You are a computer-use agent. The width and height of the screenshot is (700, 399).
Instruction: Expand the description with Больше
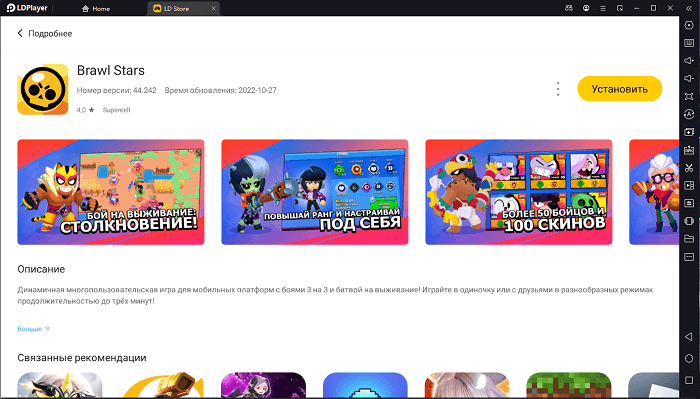(34, 329)
